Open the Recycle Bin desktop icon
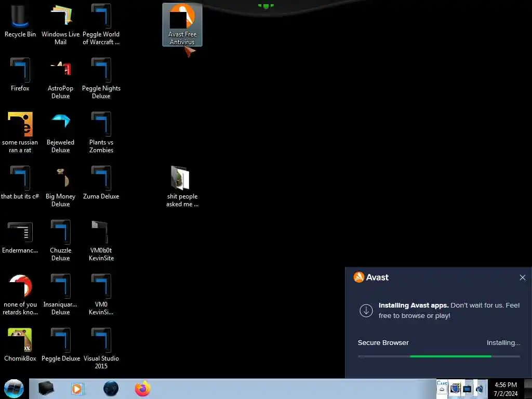Image resolution: width=532 pixels, height=399 pixels. click(x=20, y=21)
